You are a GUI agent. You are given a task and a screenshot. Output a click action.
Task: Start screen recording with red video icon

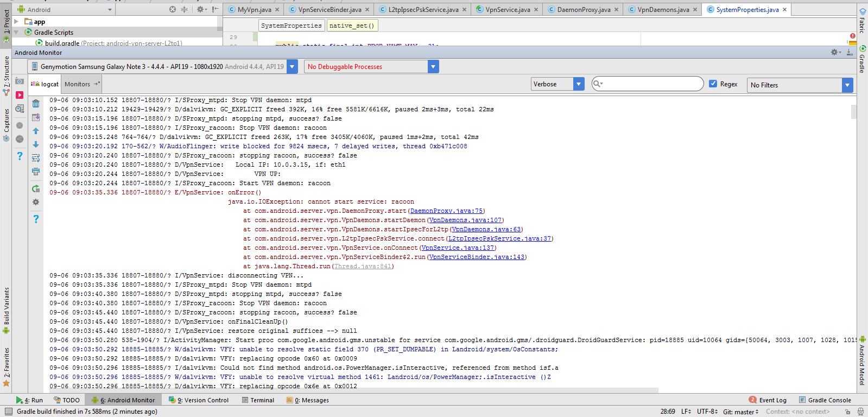[x=20, y=95]
